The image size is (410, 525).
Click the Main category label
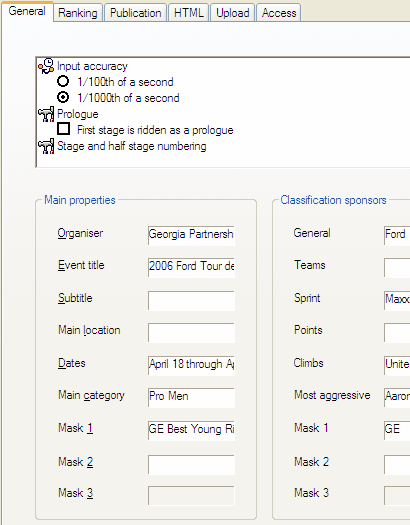[x=91, y=395]
